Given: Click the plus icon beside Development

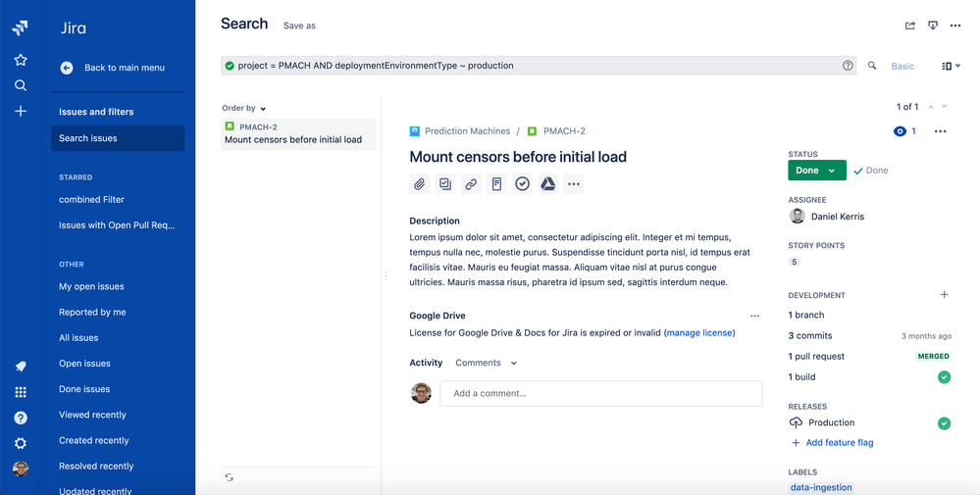Looking at the screenshot, I should (945, 295).
